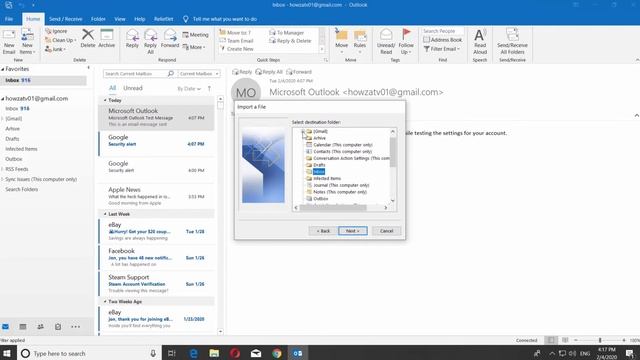Switch to the Send / Receive tab
The width and height of the screenshot is (640, 360).
[65, 19]
